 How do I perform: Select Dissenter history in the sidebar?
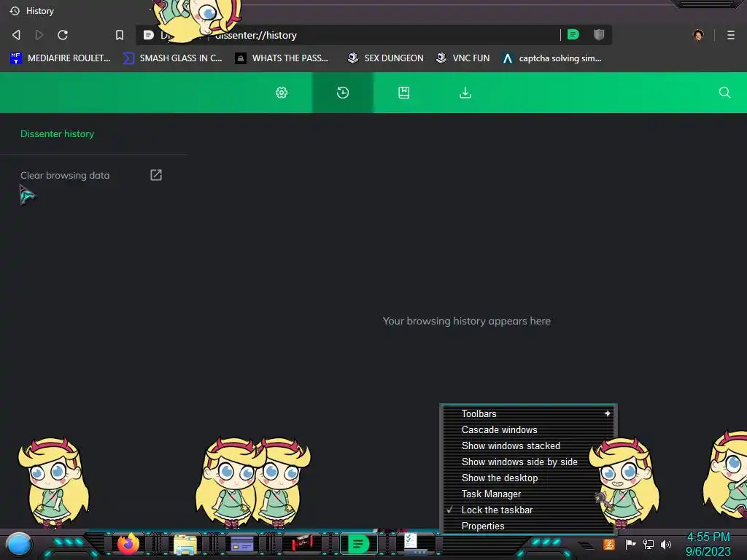57,134
